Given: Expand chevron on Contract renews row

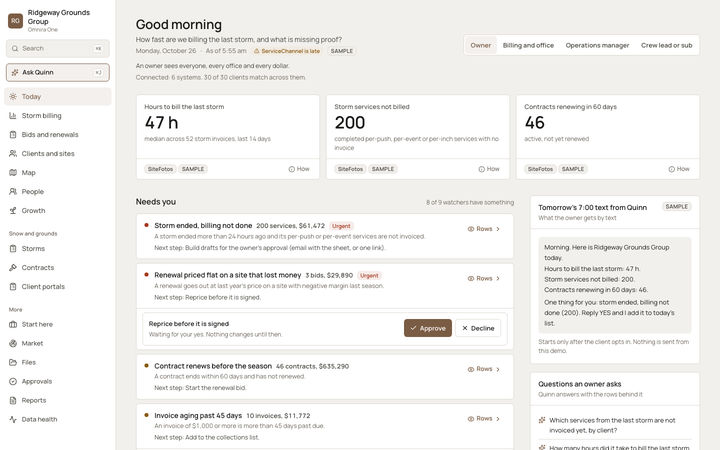Looking at the screenshot, I should [x=498, y=369].
